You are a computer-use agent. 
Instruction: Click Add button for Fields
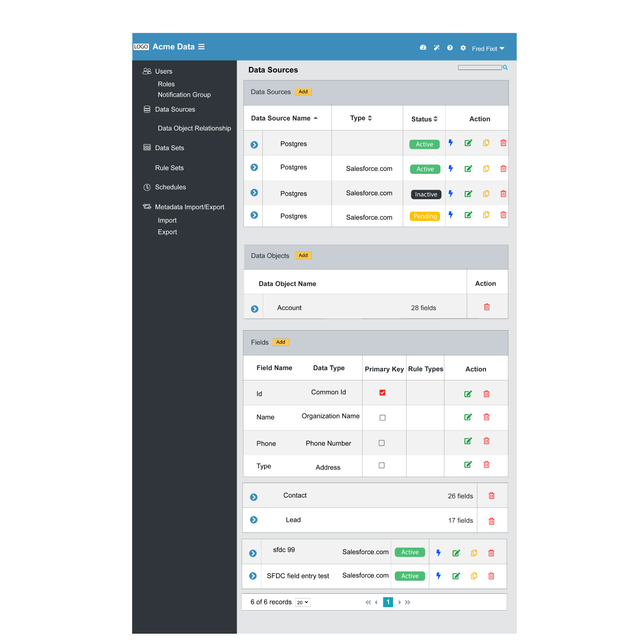pyautogui.click(x=281, y=342)
